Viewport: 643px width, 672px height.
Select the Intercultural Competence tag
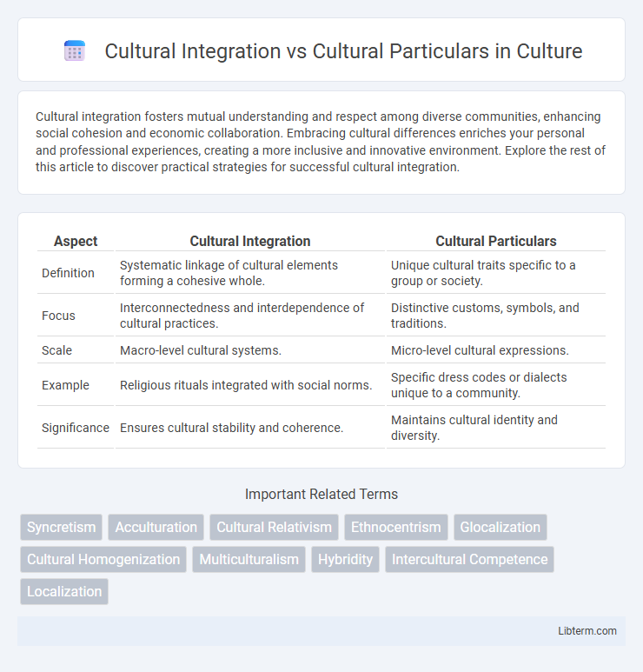[x=469, y=559]
